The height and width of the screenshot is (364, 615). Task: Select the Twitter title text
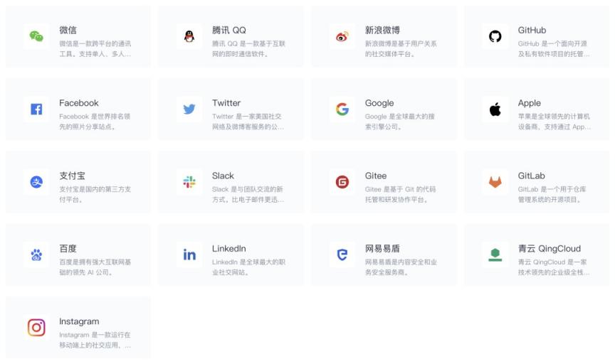226,103
